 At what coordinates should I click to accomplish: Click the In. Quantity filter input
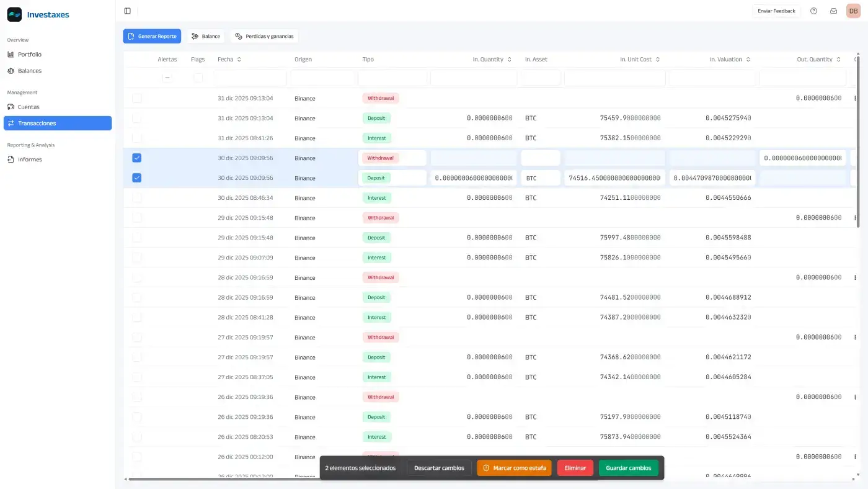[x=474, y=78]
